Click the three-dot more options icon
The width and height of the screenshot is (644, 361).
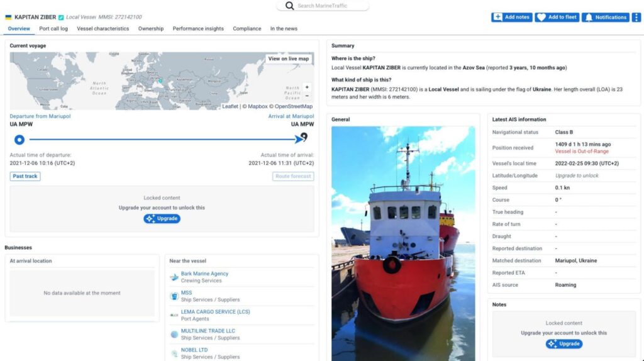(x=636, y=17)
